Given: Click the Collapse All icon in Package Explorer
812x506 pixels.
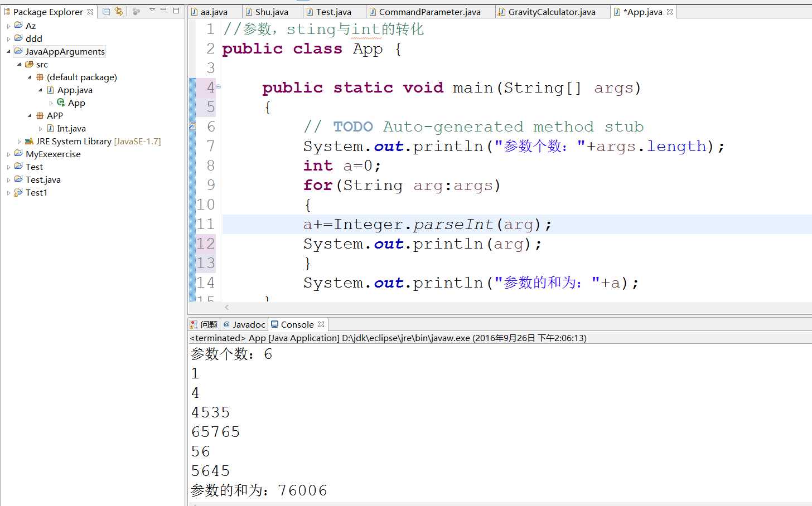Looking at the screenshot, I should pyautogui.click(x=107, y=11).
